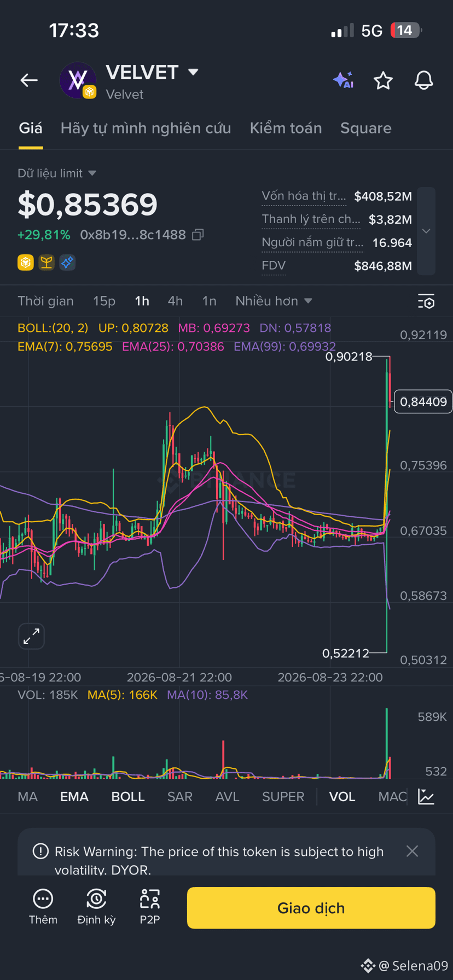This screenshot has height=980, width=453.
Task: Tap Thanh lý trên ch... label
Action: [311, 219]
